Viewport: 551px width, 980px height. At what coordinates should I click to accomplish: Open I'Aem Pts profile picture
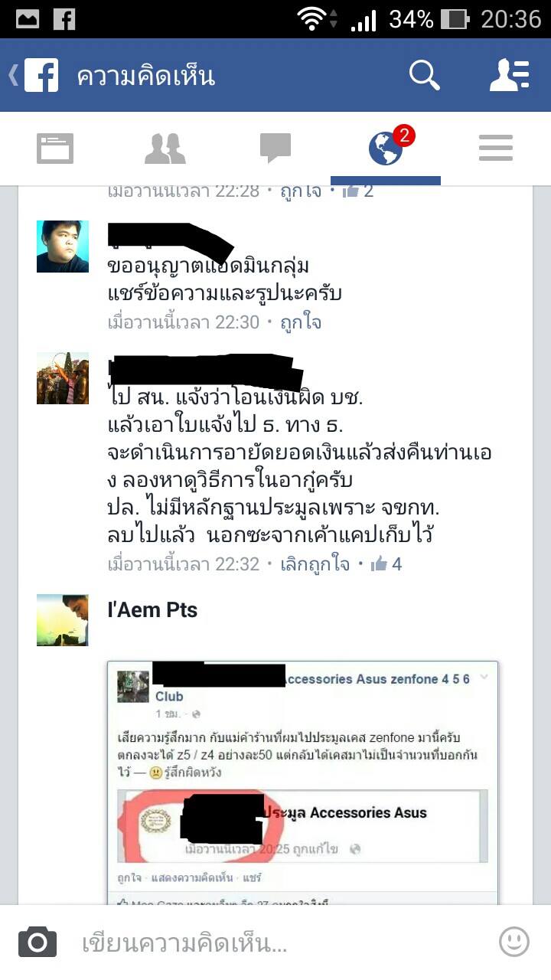(x=63, y=620)
